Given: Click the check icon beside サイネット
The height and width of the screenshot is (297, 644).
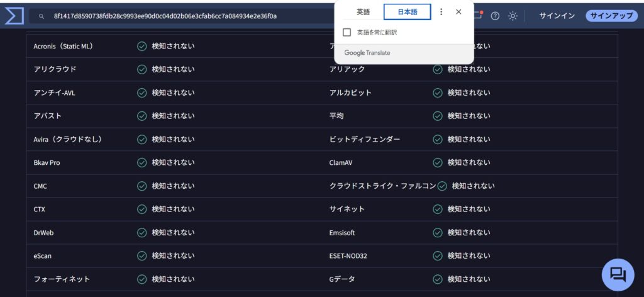Looking at the screenshot, I should pos(438,210).
